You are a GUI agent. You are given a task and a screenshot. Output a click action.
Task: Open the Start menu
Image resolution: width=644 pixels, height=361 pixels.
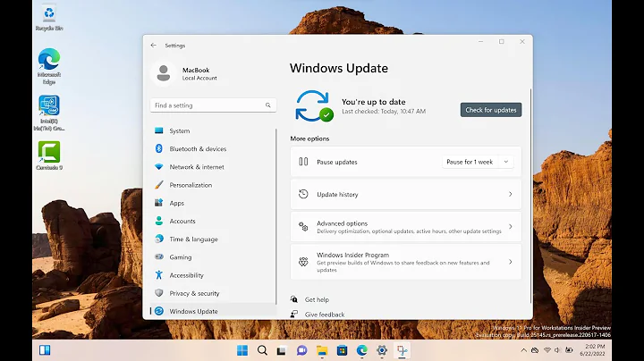click(x=242, y=350)
